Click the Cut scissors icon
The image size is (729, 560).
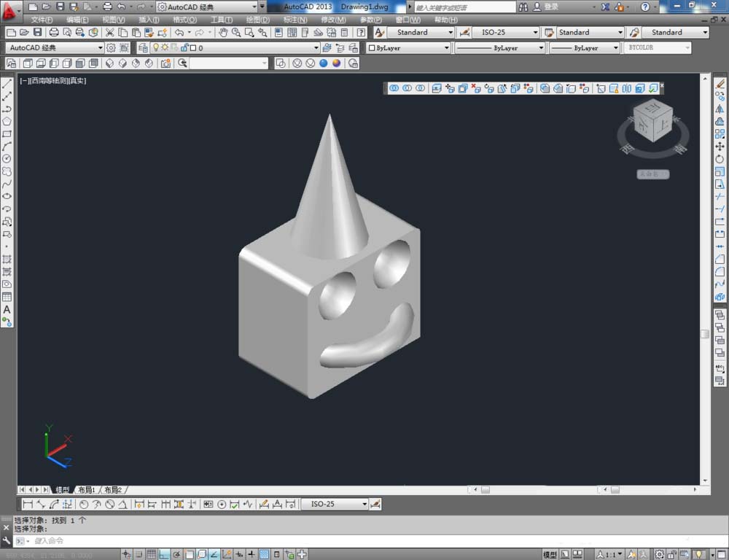[110, 32]
